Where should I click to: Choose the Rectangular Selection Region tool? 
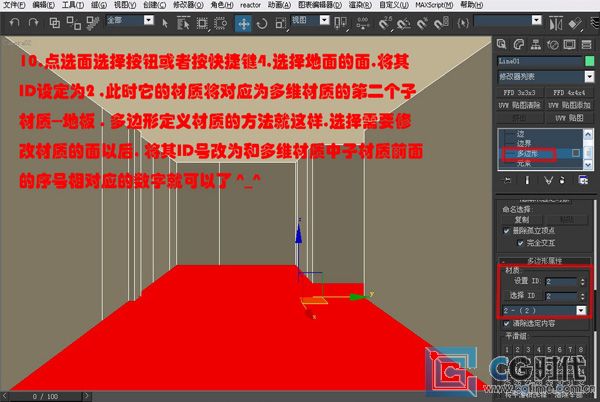coord(202,23)
